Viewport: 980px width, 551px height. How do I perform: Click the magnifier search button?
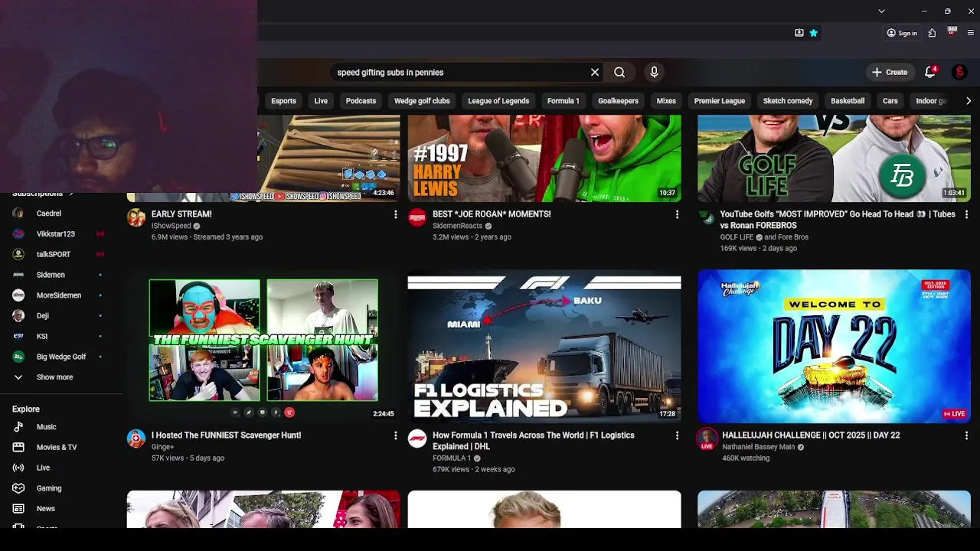click(x=619, y=72)
